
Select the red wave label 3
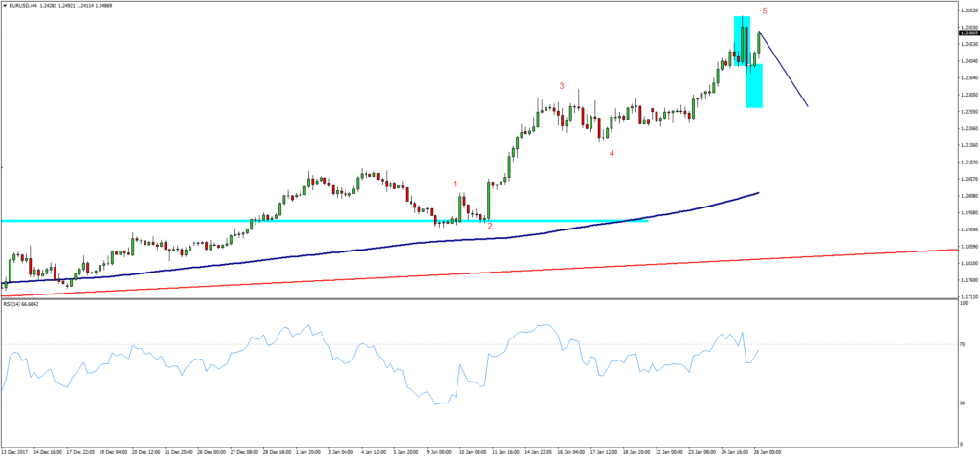[x=562, y=86]
